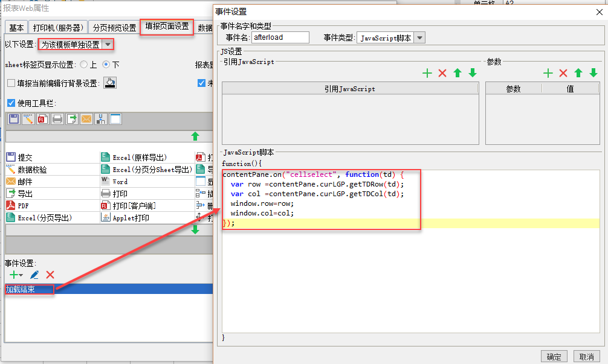Screen dimensions: 608x364
Task: Open 事件类型 JavaScript脚本 dropdown
Action: click(419, 37)
